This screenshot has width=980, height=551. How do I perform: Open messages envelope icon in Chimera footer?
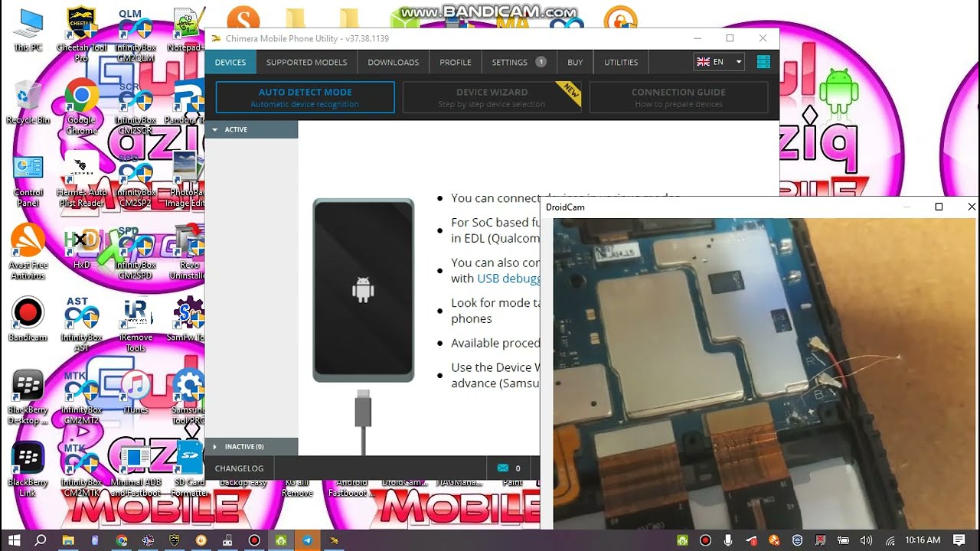coord(503,468)
